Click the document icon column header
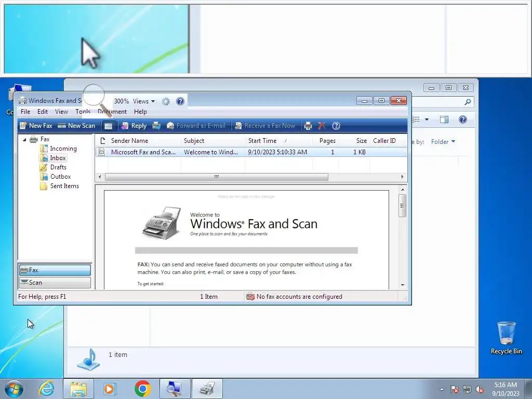The image size is (532, 399). [x=102, y=141]
